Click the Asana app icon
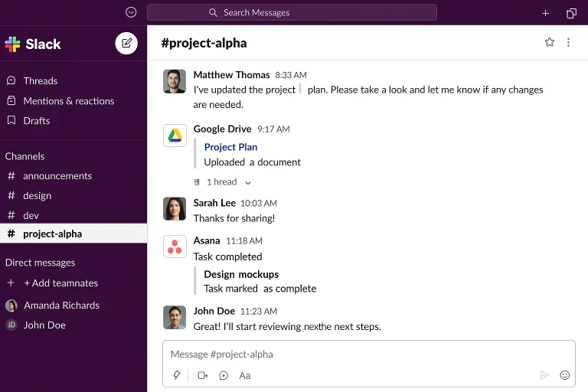The image size is (588, 392). (175, 247)
